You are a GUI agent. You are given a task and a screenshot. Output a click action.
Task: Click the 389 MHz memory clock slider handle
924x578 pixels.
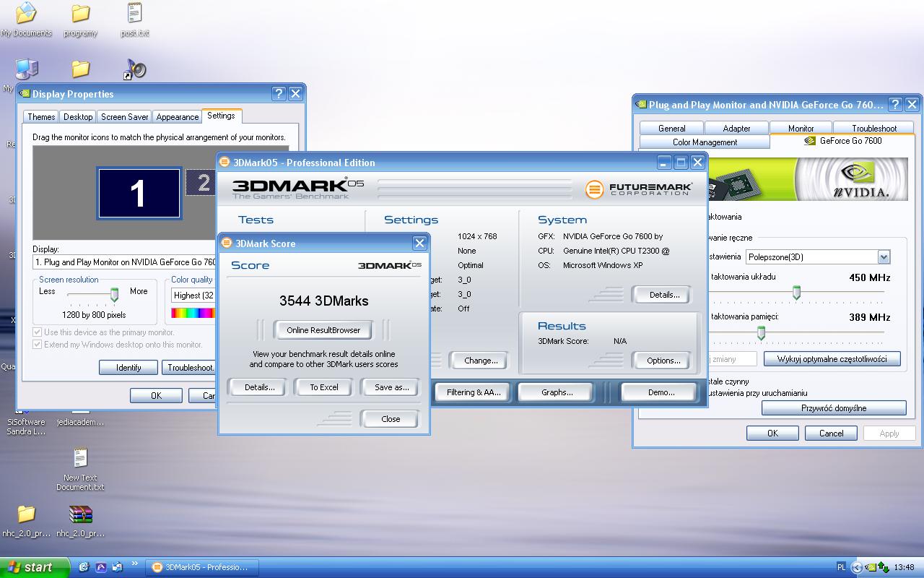761,332
